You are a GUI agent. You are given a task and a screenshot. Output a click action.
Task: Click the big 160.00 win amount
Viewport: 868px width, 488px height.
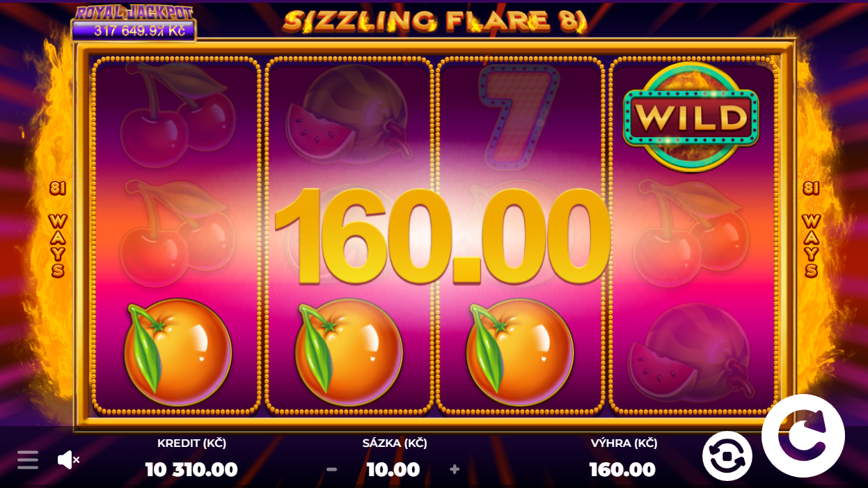pos(443,236)
